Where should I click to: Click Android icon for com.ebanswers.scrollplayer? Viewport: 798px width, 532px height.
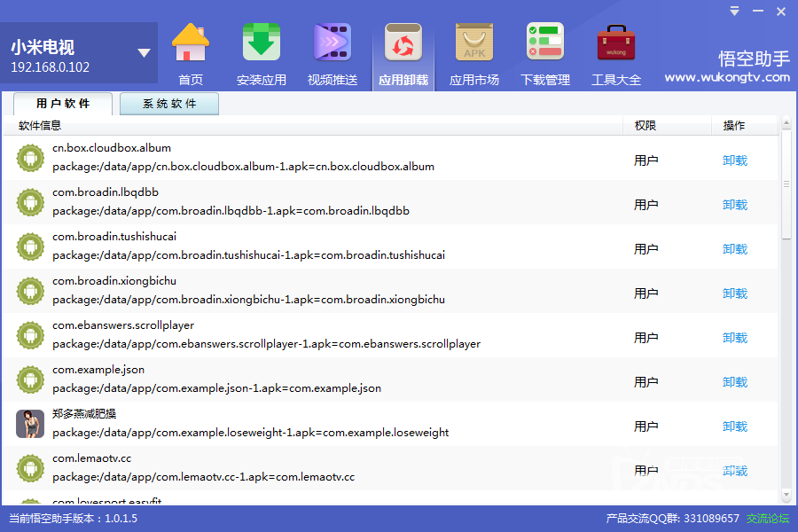pos(30,335)
